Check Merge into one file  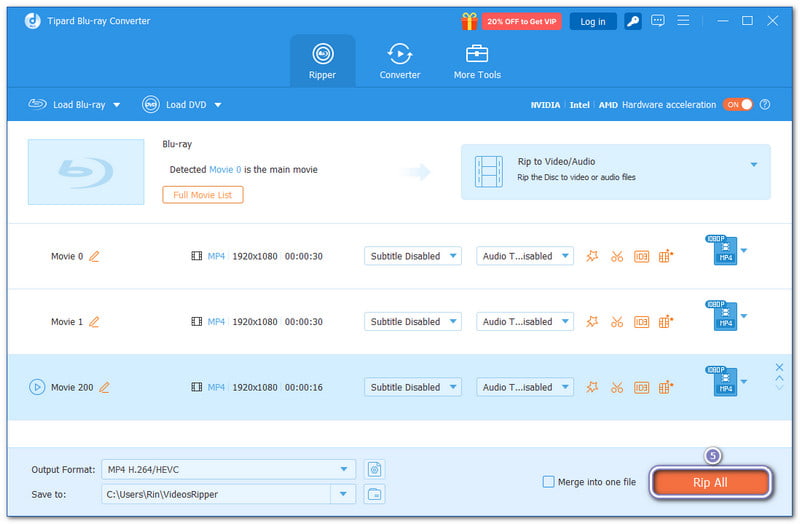[548, 482]
